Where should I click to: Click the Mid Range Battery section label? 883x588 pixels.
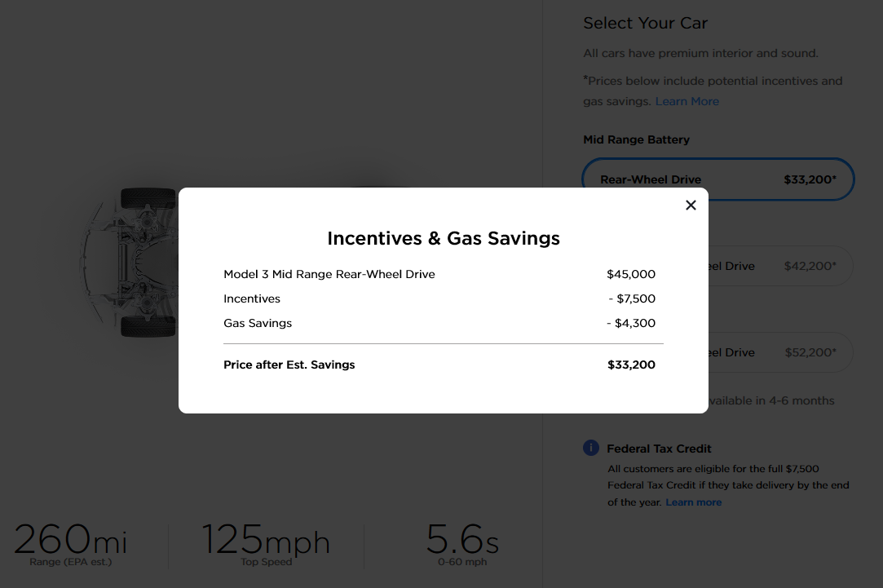click(636, 139)
